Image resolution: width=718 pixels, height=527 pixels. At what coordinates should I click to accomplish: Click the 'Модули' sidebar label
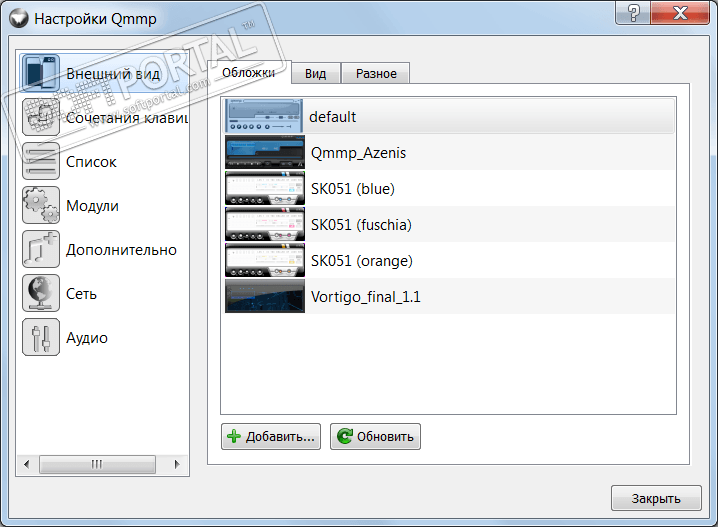[x=92, y=206]
